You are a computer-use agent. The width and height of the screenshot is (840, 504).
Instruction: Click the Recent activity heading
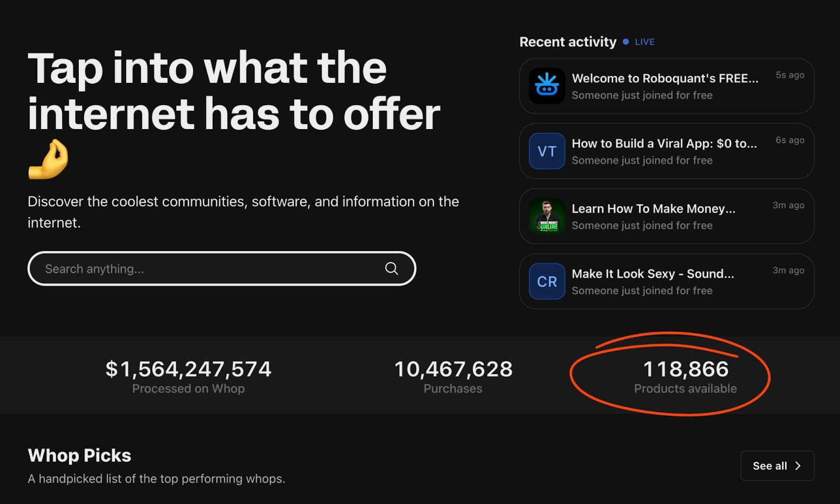(568, 42)
